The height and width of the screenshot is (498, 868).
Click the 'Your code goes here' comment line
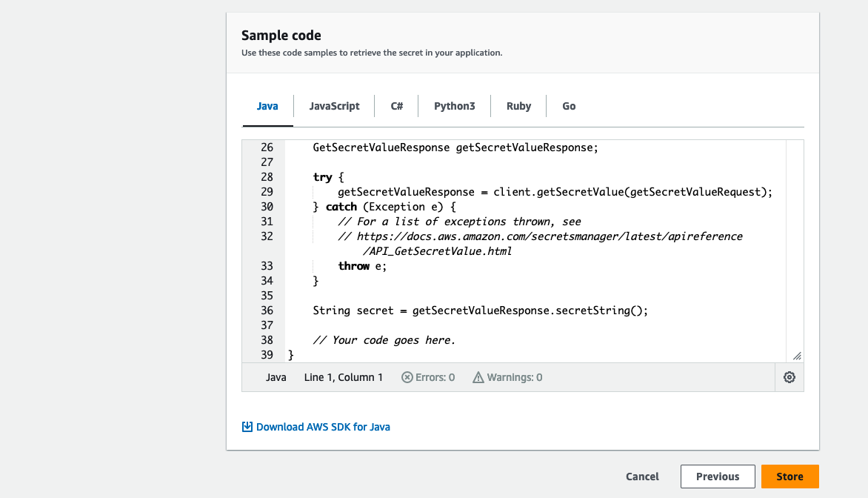click(x=384, y=340)
